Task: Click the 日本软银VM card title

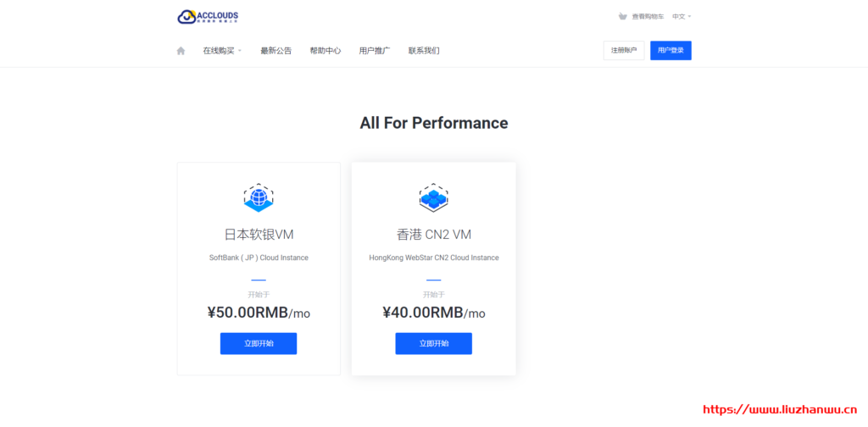Action: point(259,235)
